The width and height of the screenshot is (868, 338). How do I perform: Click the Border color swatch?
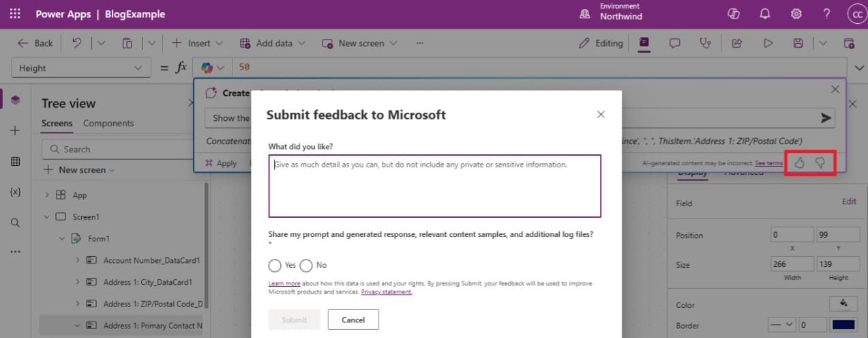tap(843, 325)
